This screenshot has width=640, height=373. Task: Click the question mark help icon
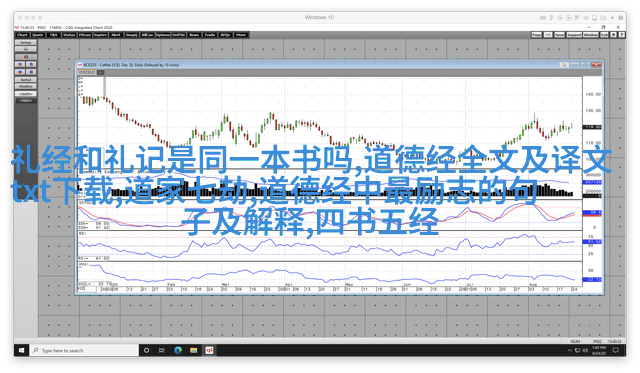pos(622,35)
